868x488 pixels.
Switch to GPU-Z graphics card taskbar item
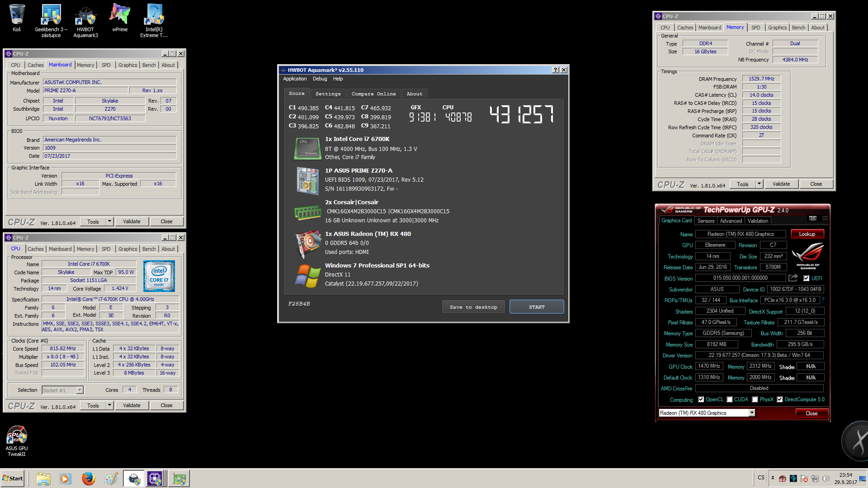pos(179,479)
